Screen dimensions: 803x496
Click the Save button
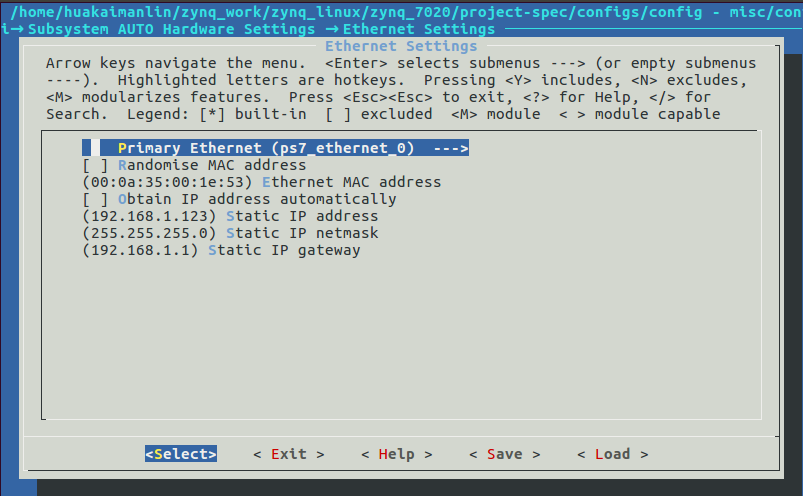[505, 454]
